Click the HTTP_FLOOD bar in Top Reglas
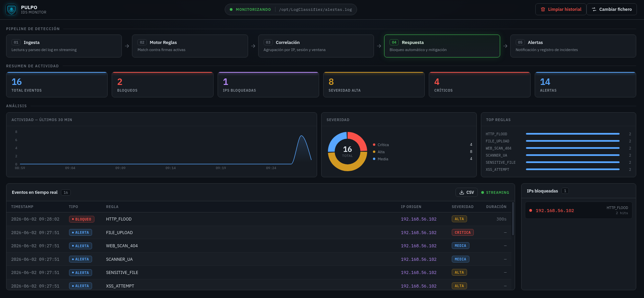 (x=573, y=134)
